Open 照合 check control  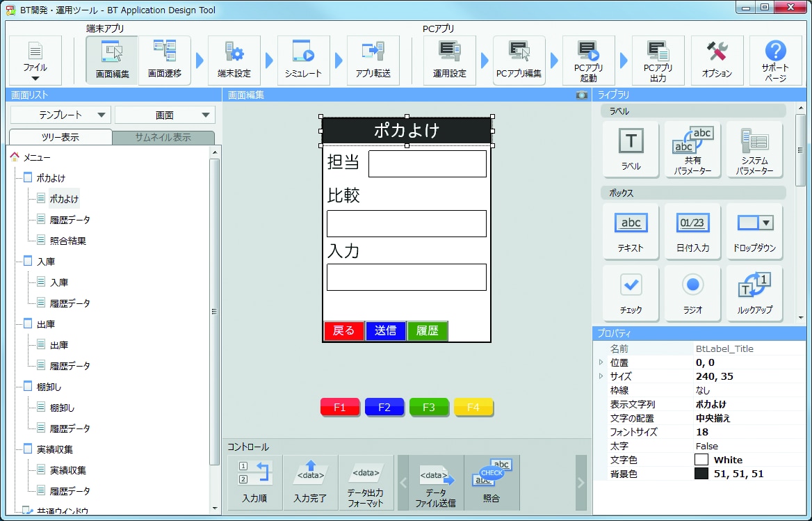tap(492, 482)
